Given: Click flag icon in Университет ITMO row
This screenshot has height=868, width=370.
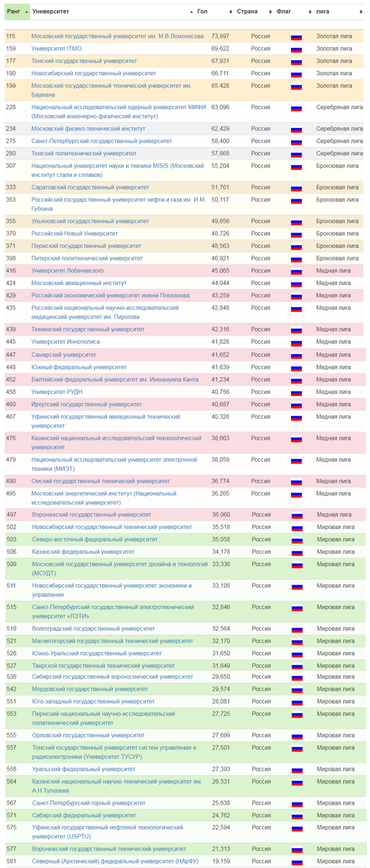Looking at the screenshot, I should (x=297, y=49).
